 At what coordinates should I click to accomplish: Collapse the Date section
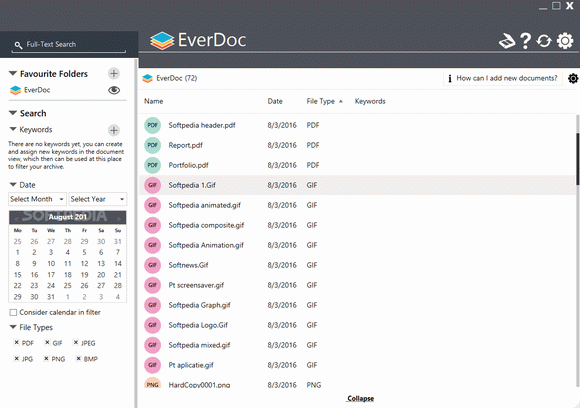click(13, 184)
